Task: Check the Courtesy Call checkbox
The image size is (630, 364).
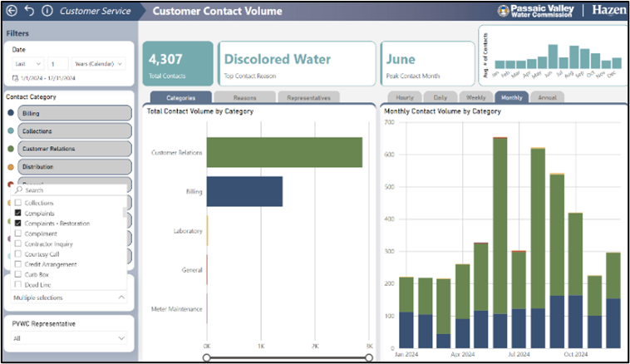Action: [18, 254]
